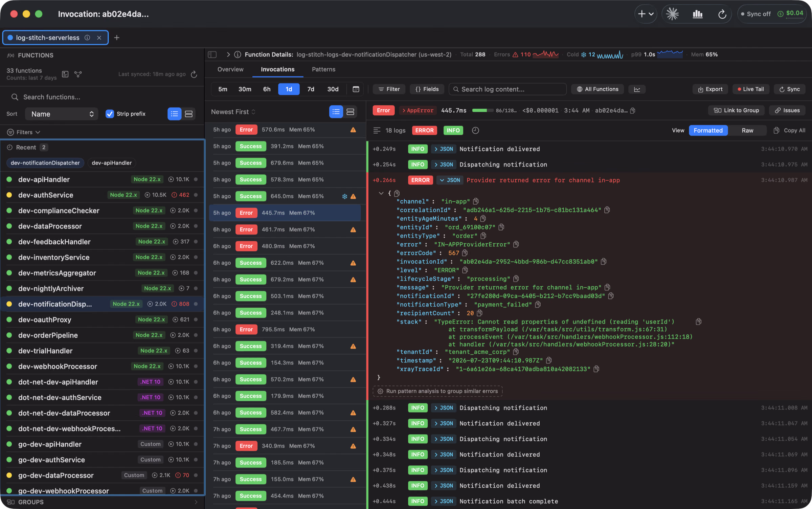812x509 pixels.
Task: Switch to the Overview tab
Action: [230, 69]
